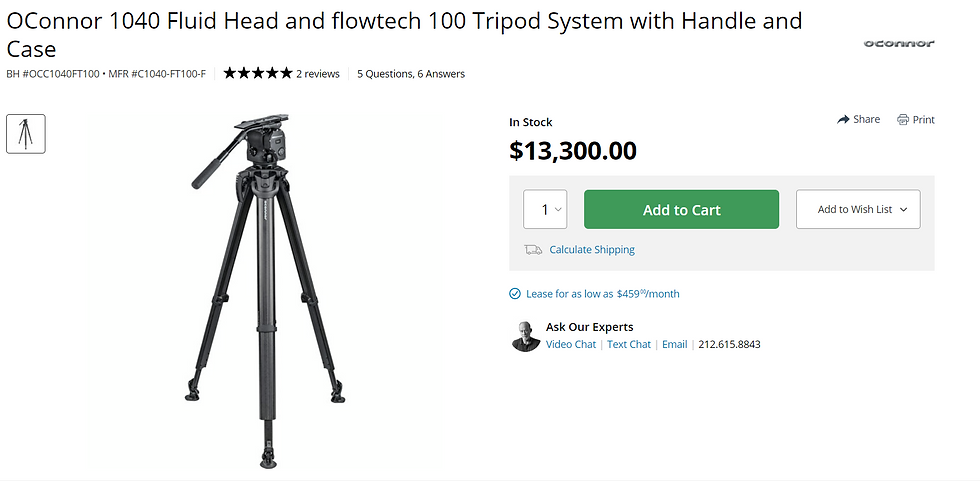This screenshot has height=481, width=980.
Task: Click the shipping truck icon
Action: (533, 250)
